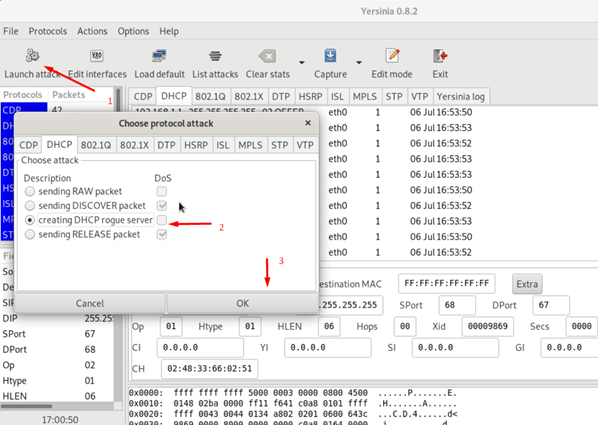The width and height of the screenshot is (598, 425).
Task: Select main window HSRP tab
Action: pos(310,97)
